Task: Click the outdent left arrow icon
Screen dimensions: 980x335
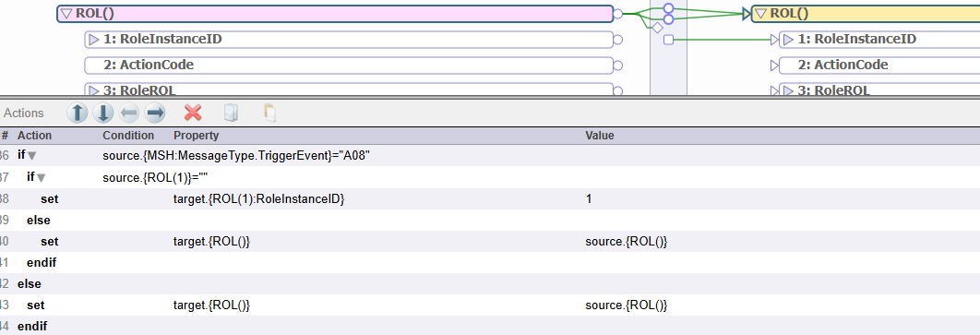Action: pyautogui.click(x=129, y=114)
